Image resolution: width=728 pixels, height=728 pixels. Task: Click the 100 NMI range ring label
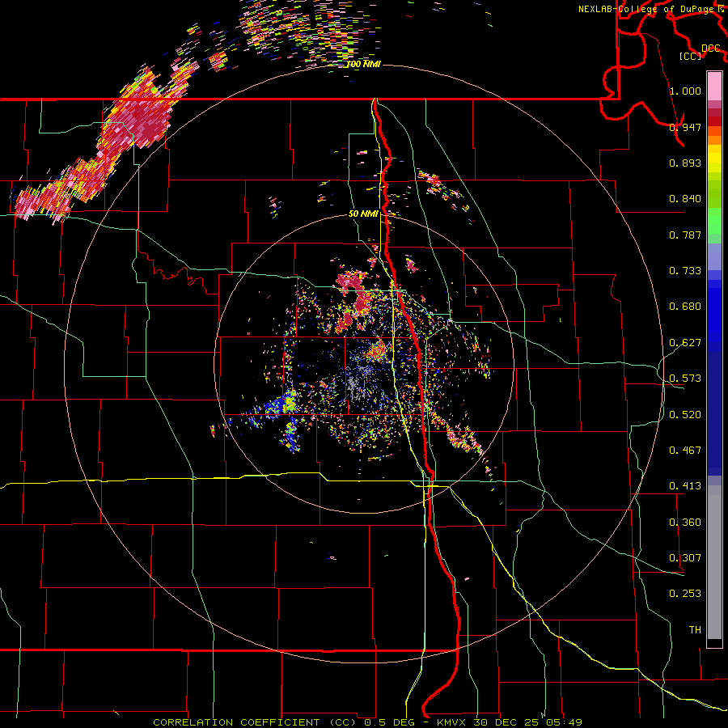click(363, 64)
